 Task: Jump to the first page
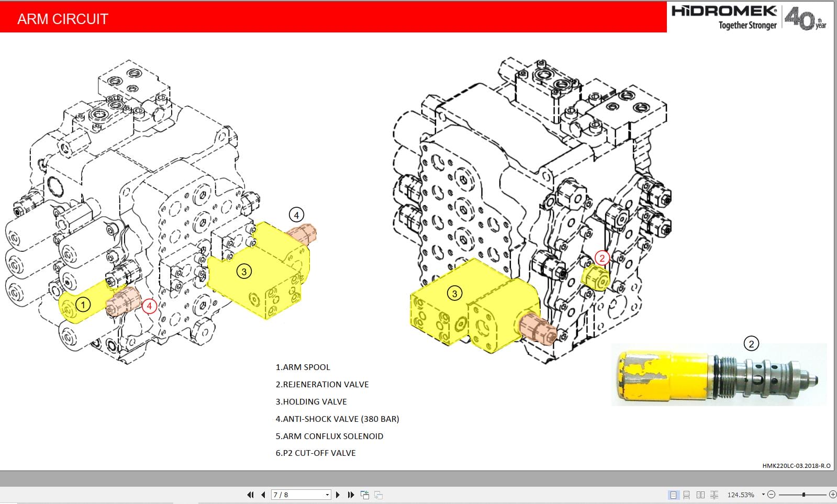(x=250, y=495)
